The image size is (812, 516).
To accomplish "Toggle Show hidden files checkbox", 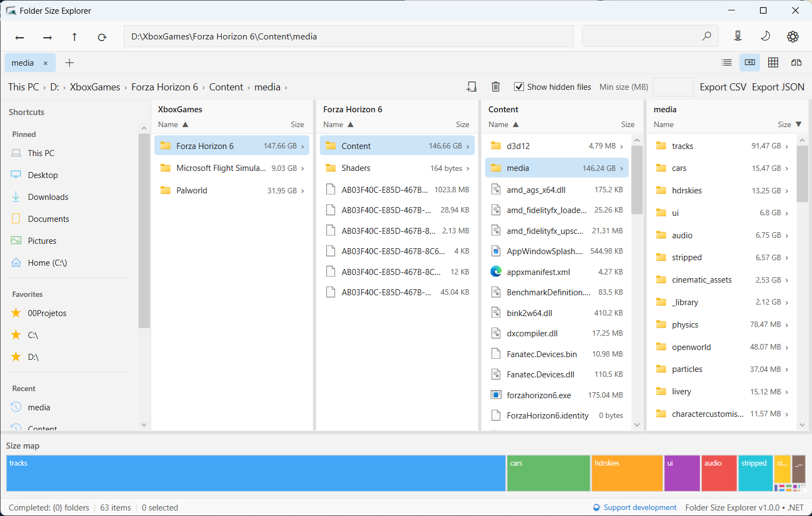I will [519, 87].
